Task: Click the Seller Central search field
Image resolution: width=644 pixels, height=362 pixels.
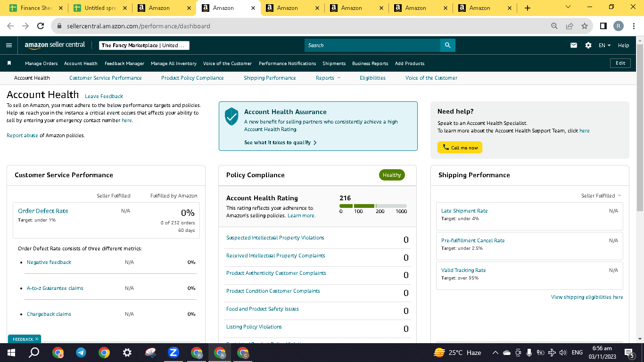Action: [x=372, y=45]
